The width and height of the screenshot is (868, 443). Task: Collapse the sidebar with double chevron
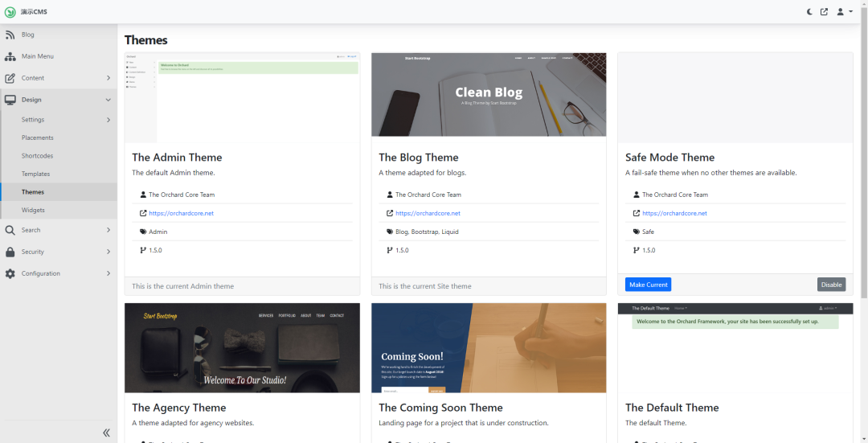pos(106,433)
